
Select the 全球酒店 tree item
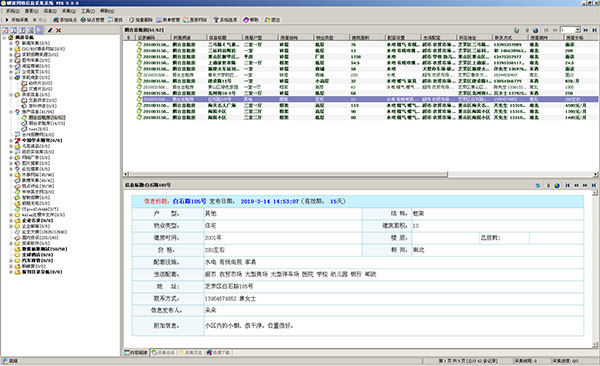click(37, 255)
